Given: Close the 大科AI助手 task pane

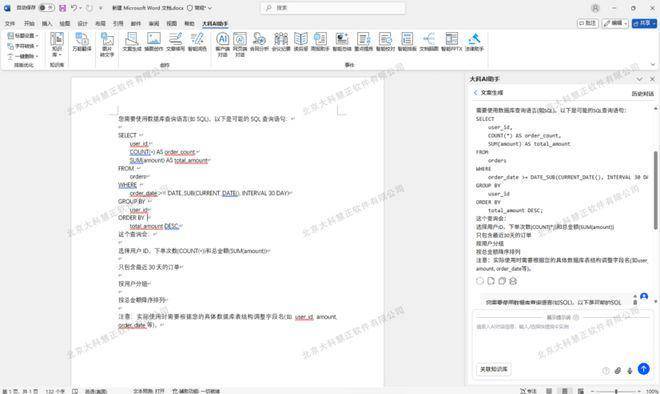Looking at the screenshot, I should [652, 79].
